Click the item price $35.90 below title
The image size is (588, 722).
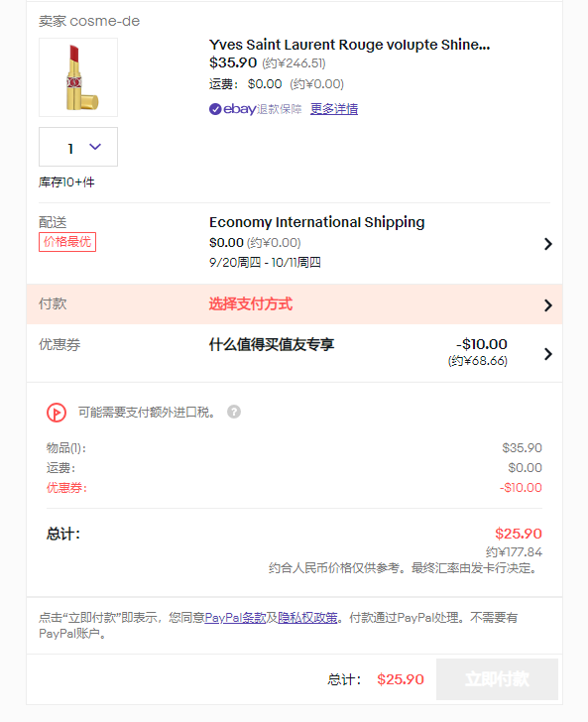tap(233, 62)
